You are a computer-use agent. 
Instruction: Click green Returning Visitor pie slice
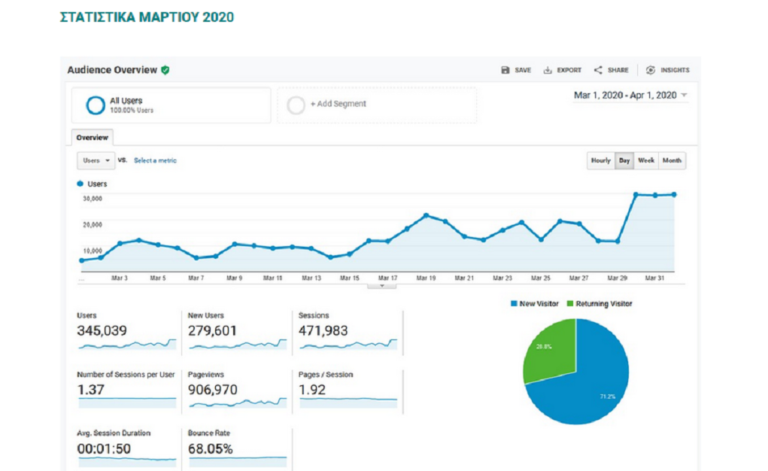(553, 350)
